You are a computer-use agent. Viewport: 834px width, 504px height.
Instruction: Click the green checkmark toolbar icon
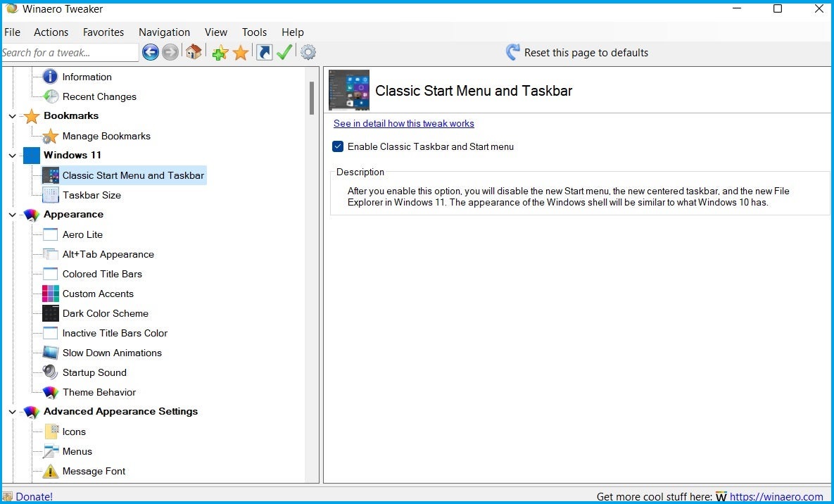pyautogui.click(x=284, y=51)
